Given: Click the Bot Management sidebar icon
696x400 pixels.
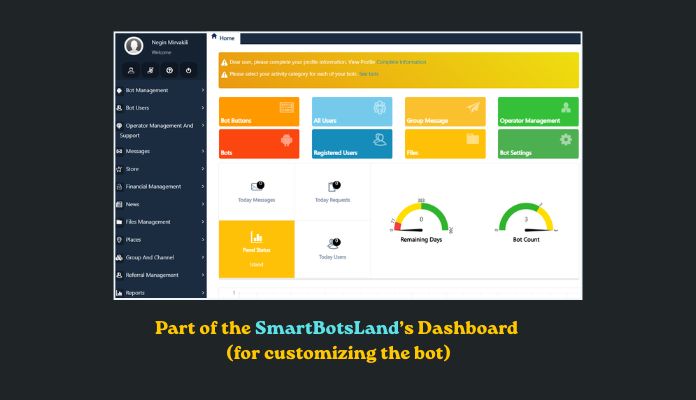Looking at the screenshot, I should (119, 91).
